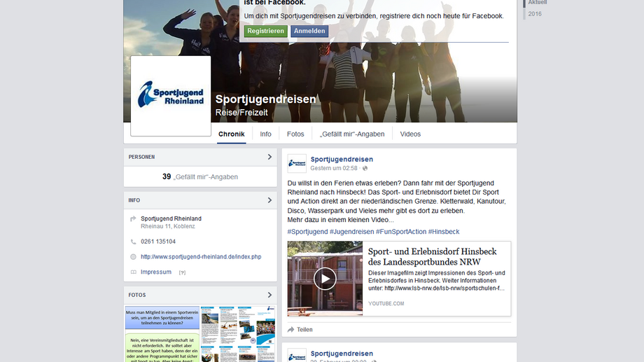Play the Hinsbeck video preview

325,279
